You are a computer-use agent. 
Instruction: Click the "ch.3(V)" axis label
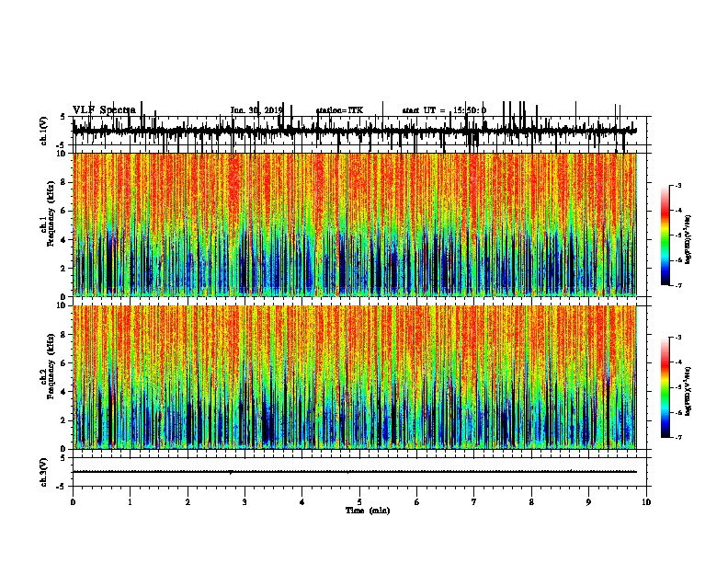tap(43, 472)
